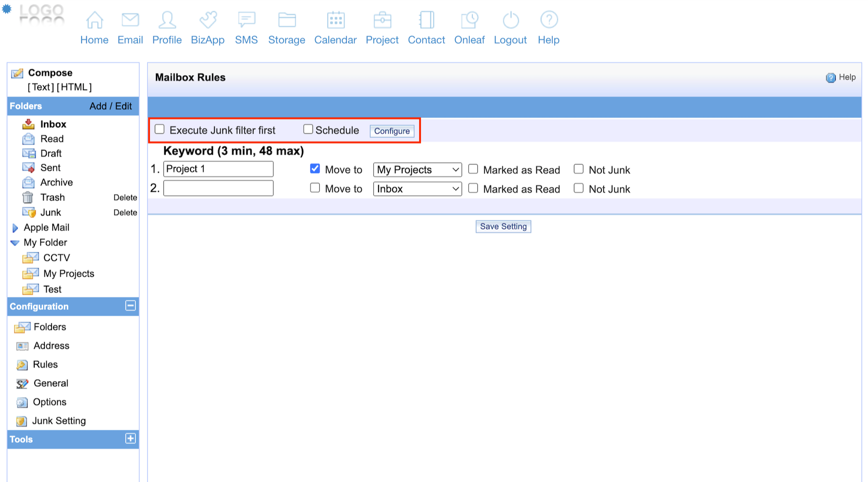The width and height of the screenshot is (868, 482).
Task: Open Junk Setting in Configuration
Action: pyautogui.click(x=59, y=421)
